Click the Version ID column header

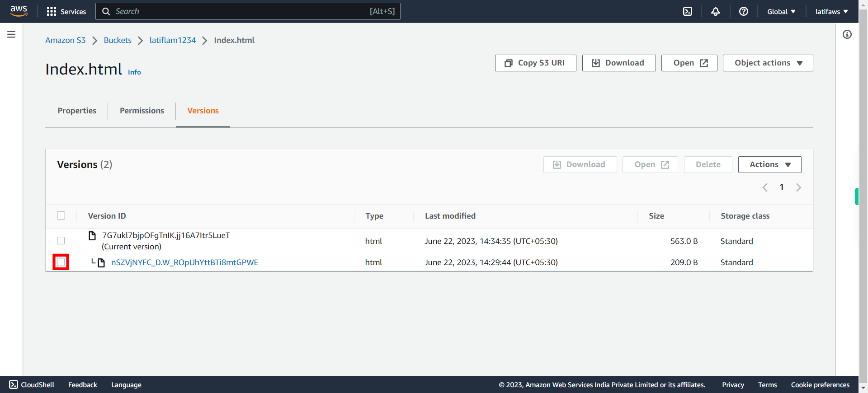click(x=107, y=216)
